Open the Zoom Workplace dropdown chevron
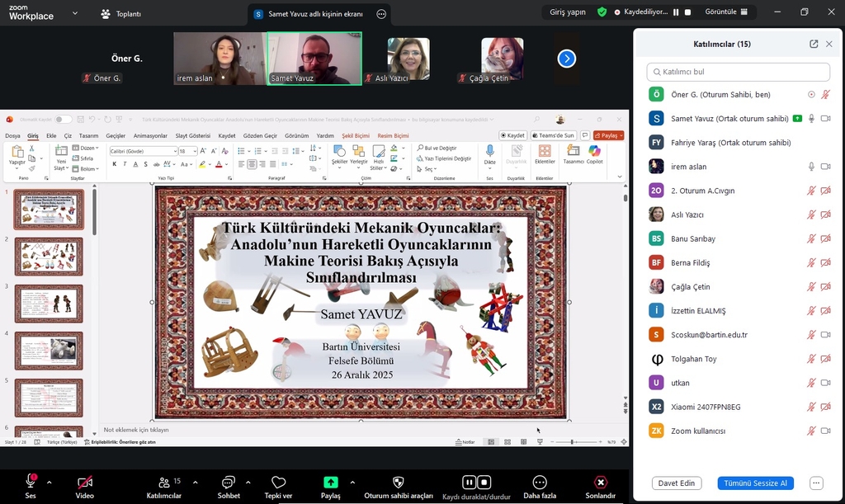The image size is (845, 504). [x=75, y=14]
